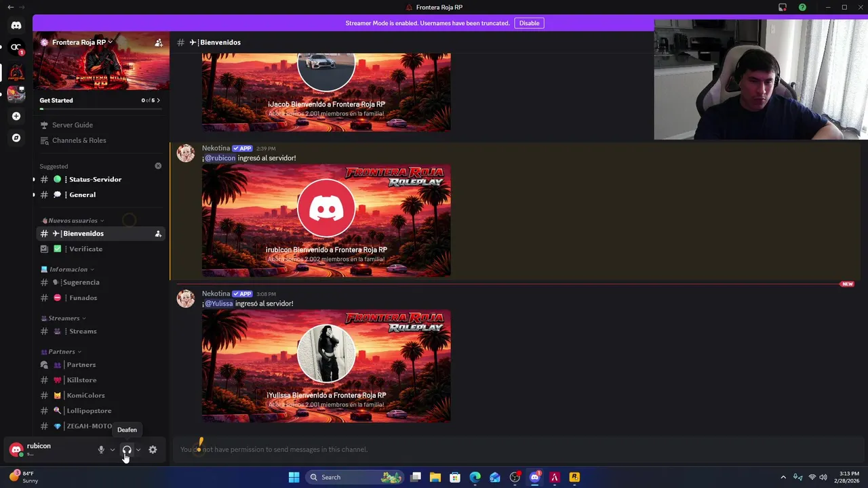Open the General channel

100,195
